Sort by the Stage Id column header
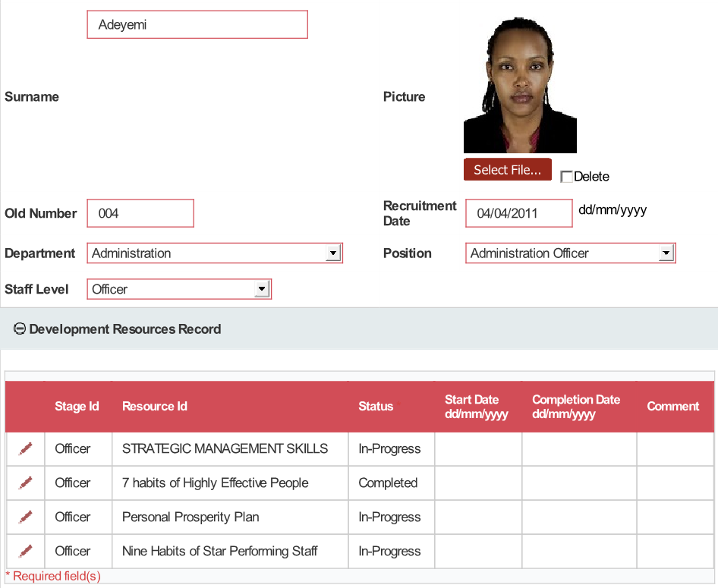The image size is (718, 588). pyautogui.click(x=77, y=407)
